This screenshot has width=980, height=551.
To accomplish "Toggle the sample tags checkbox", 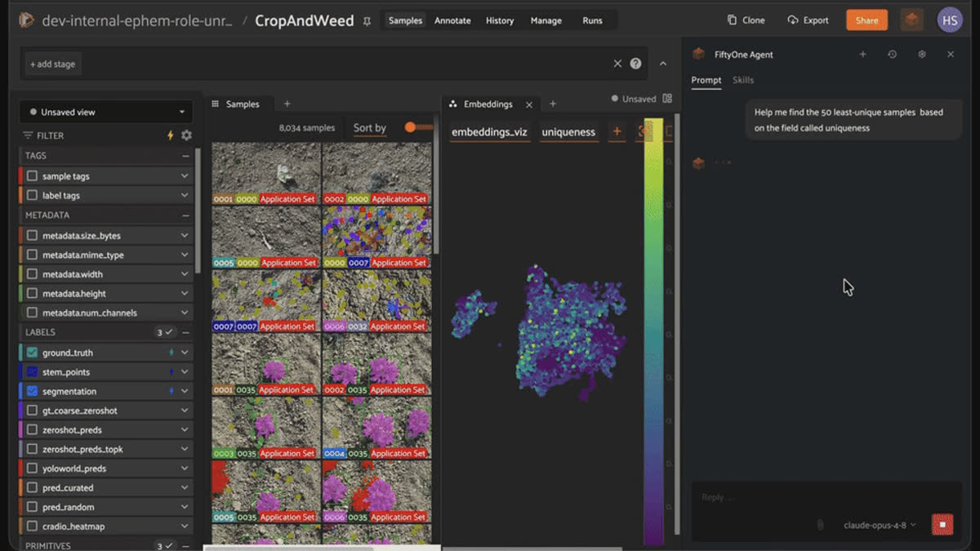I will click(32, 176).
